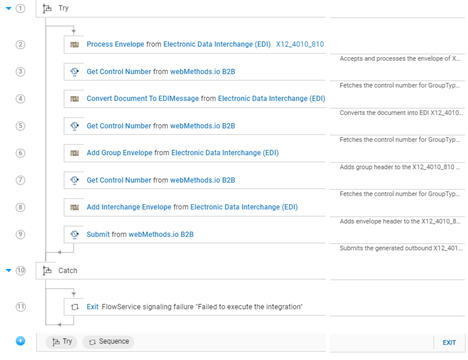Screen dimensions: 468x360
Task: Open Get Control Number link in step 5
Action: click(x=119, y=126)
